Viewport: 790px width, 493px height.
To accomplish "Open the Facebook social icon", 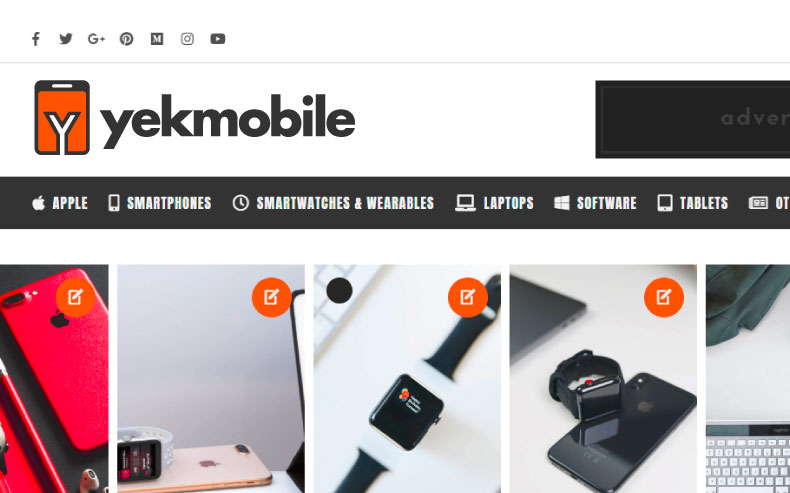I will [36, 39].
